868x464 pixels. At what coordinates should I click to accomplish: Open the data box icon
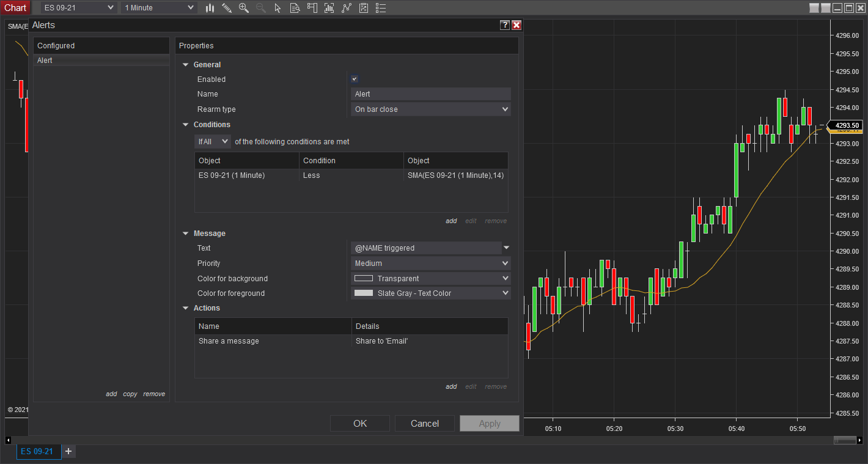[295, 8]
